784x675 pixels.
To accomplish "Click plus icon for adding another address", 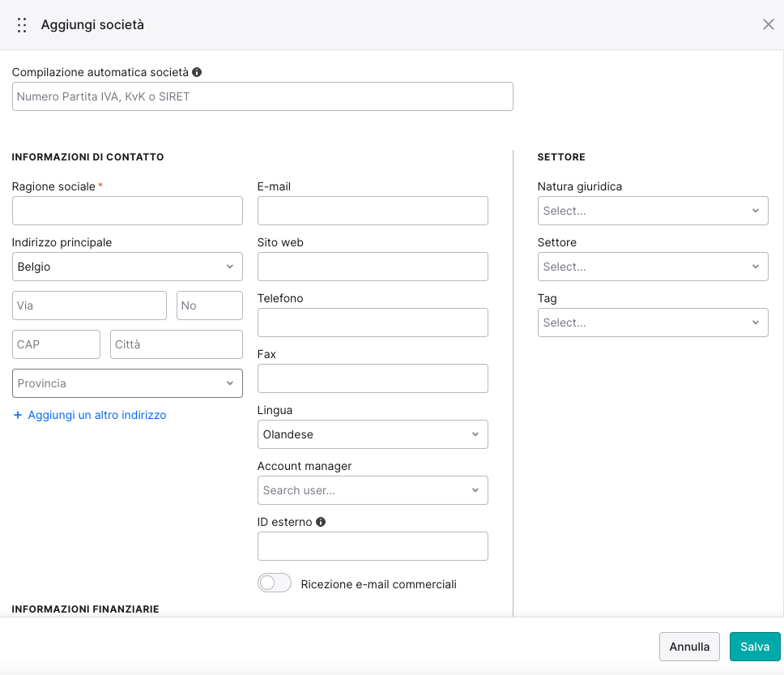I will (x=18, y=415).
